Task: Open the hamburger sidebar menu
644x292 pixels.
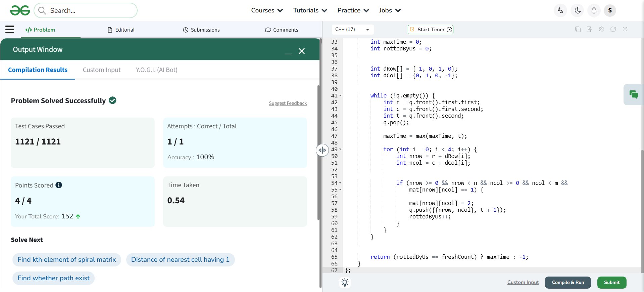Action: [x=10, y=30]
